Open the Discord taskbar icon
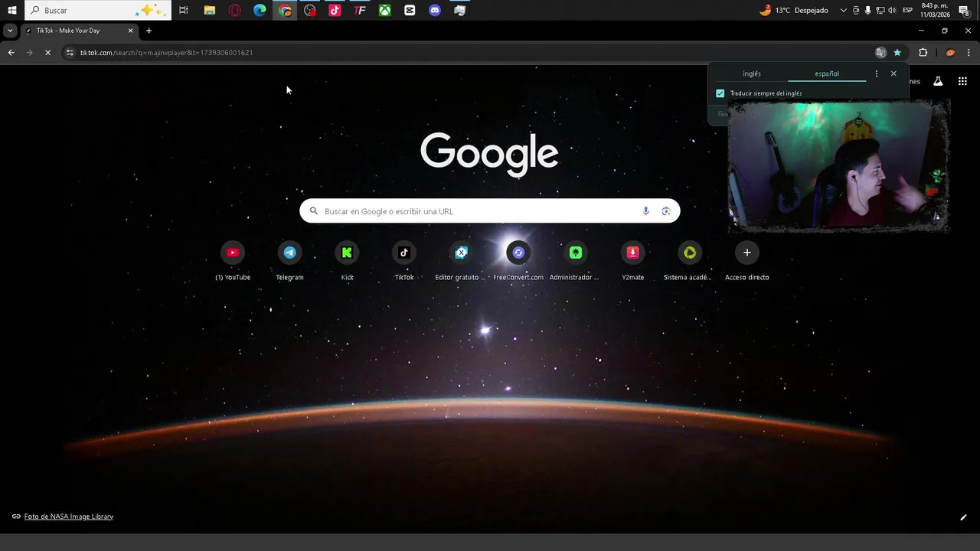The image size is (980, 551). pyautogui.click(x=435, y=10)
